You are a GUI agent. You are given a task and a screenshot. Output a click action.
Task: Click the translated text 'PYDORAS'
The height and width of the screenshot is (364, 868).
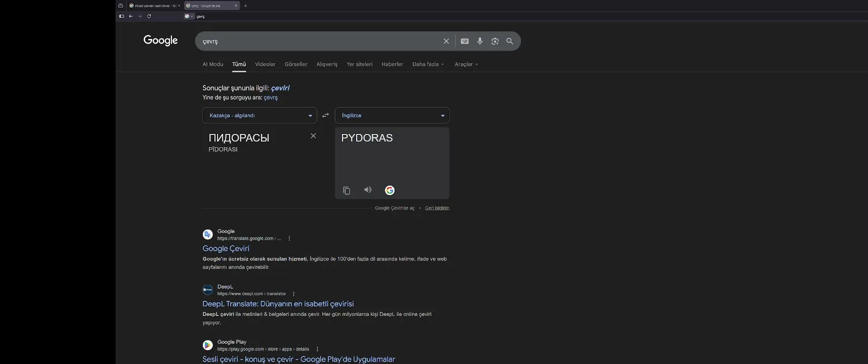[x=367, y=138]
